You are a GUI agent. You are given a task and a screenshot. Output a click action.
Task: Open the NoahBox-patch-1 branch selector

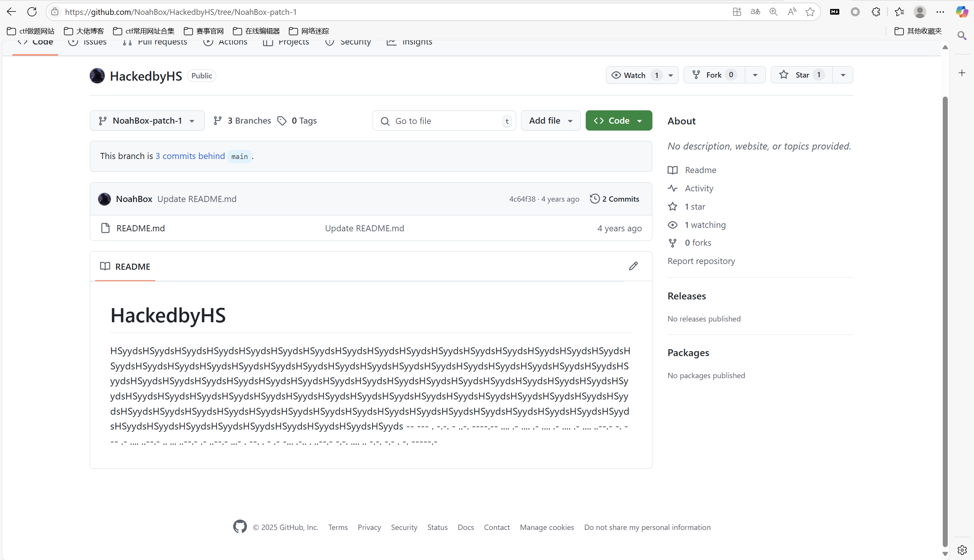point(147,121)
